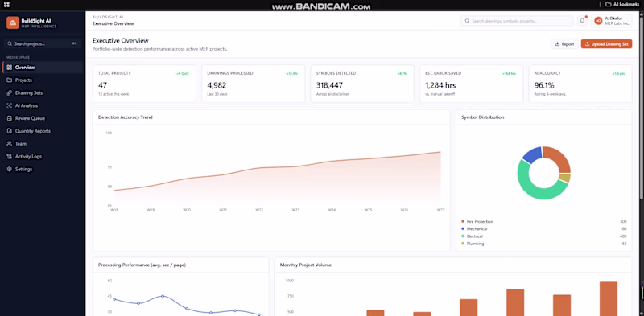Screen dimensions: 644x316
Task: Click the W18 axis label
Action: pyautogui.click(x=114, y=210)
